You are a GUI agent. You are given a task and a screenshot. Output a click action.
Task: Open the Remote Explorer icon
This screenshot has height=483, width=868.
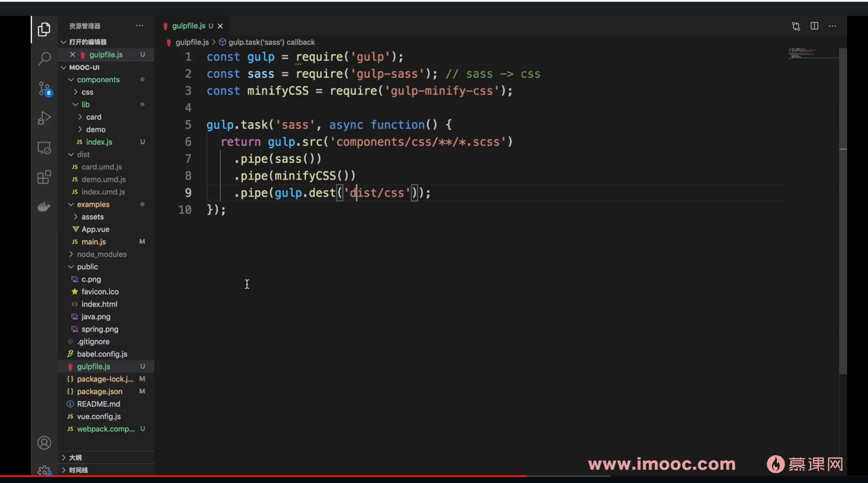pos(44,148)
